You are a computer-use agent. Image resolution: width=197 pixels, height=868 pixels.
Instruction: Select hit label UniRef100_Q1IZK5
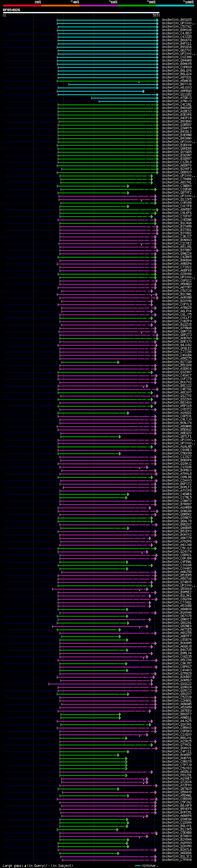(177, 200)
